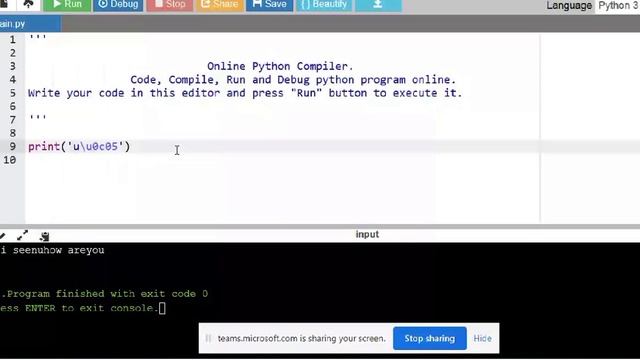Click the "Online Python Compiler." comment line

[x=280, y=66]
